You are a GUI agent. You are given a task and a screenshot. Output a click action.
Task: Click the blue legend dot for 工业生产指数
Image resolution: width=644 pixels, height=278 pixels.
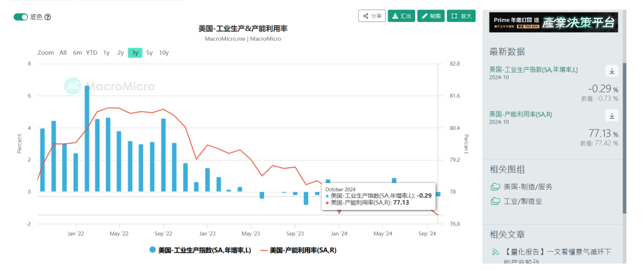coord(153,250)
